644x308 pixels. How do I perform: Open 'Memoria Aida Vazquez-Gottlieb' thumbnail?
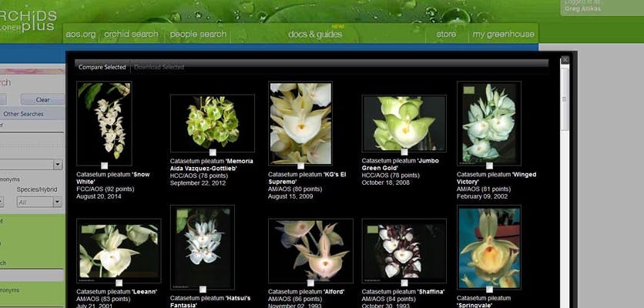pos(213,122)
